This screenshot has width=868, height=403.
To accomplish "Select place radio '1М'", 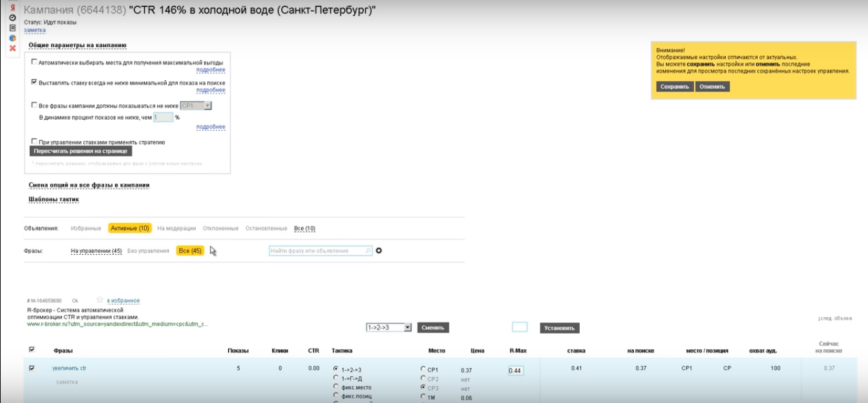I will (423, 397).
